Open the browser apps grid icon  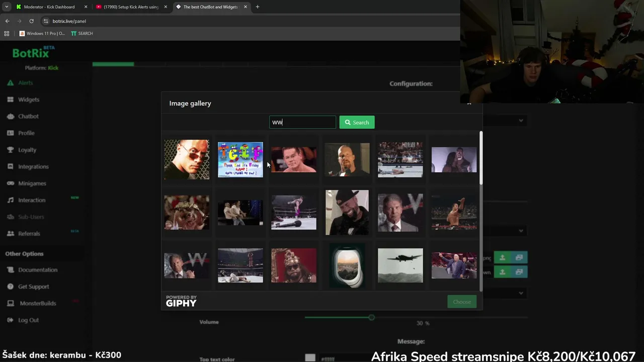click(7, 33)
